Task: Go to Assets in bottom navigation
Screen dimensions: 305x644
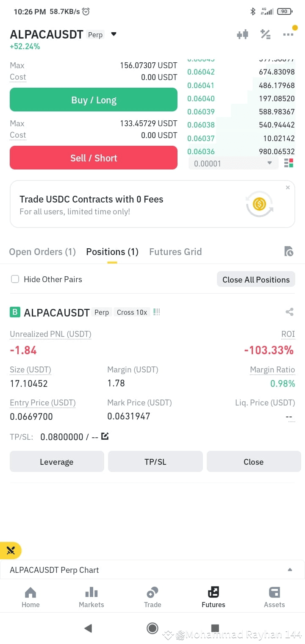Action: (274, 597)
